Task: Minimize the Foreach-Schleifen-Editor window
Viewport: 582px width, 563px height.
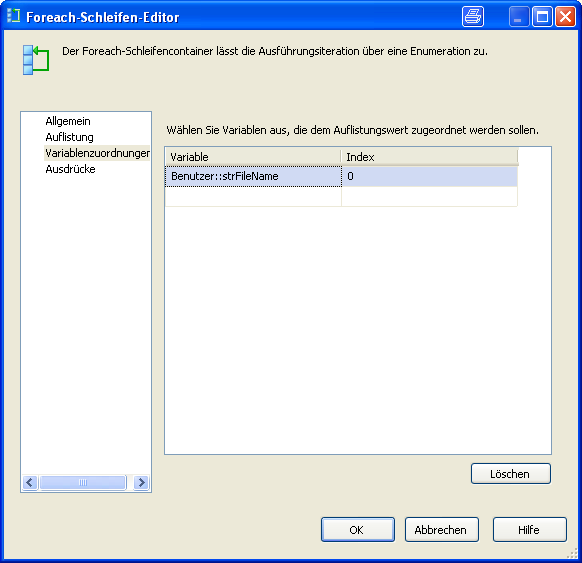Action: click(x=519, y=17)
